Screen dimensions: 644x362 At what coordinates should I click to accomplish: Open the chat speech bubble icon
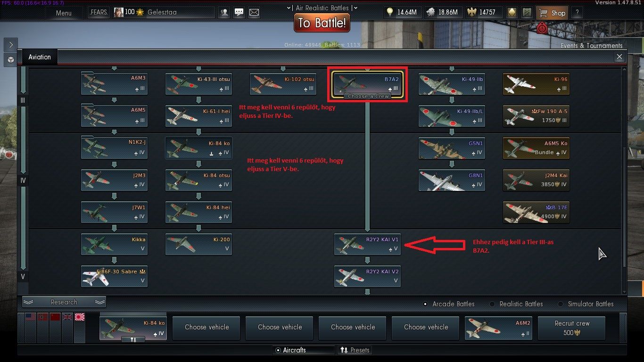pos(239,13)
